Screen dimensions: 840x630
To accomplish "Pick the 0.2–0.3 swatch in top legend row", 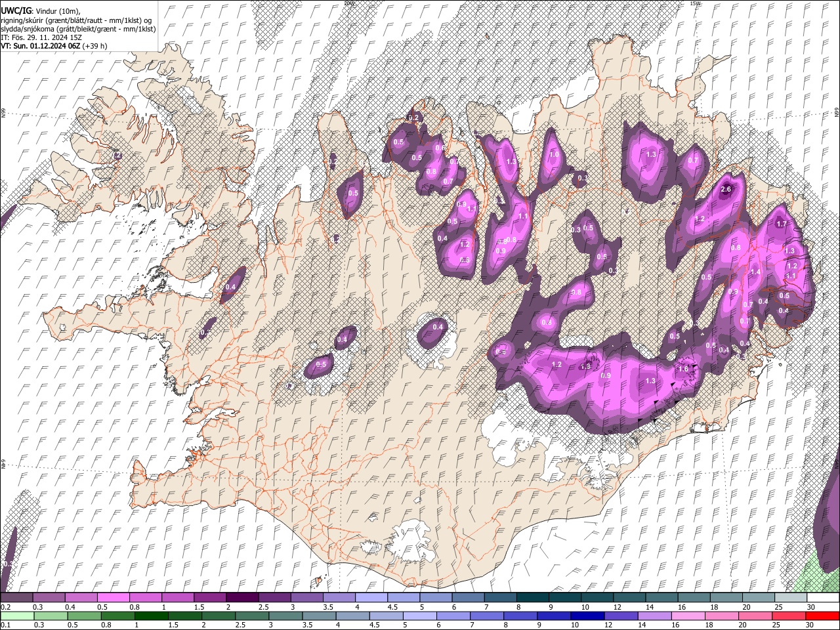I will 17,598.
